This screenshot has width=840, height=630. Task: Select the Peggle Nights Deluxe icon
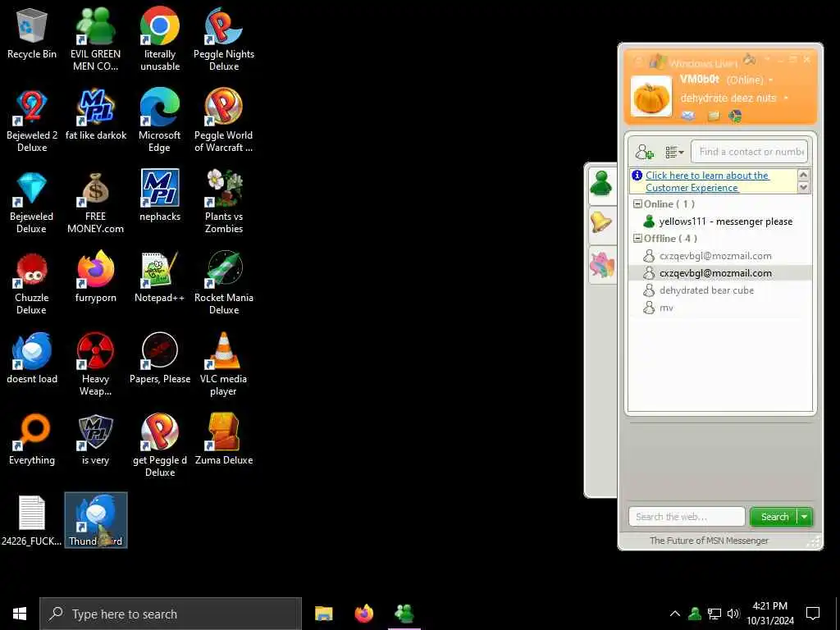(223, 39)
